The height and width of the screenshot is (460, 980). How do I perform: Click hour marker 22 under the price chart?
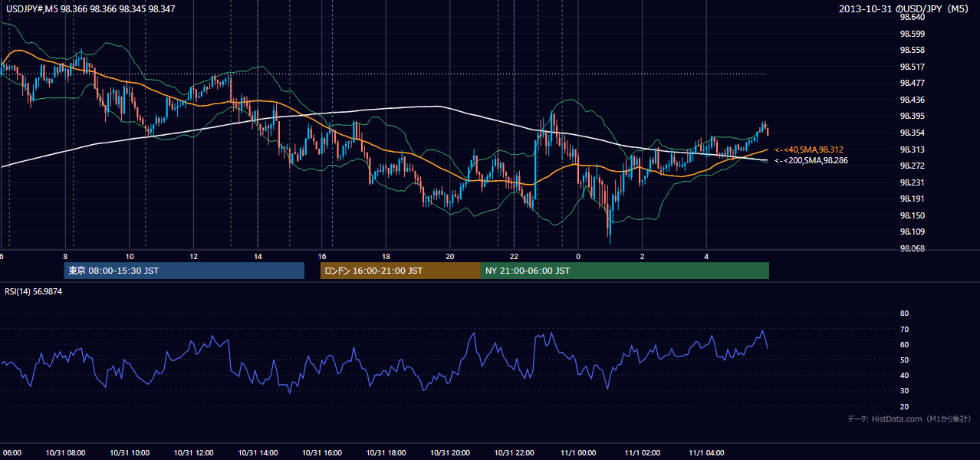(x=515, y=256)
